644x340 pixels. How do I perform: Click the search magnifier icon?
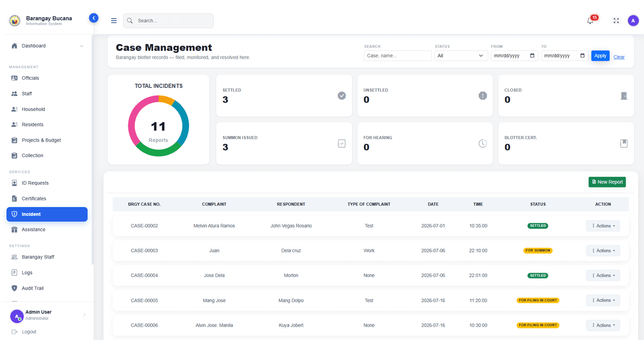click(x=130, y=21)
